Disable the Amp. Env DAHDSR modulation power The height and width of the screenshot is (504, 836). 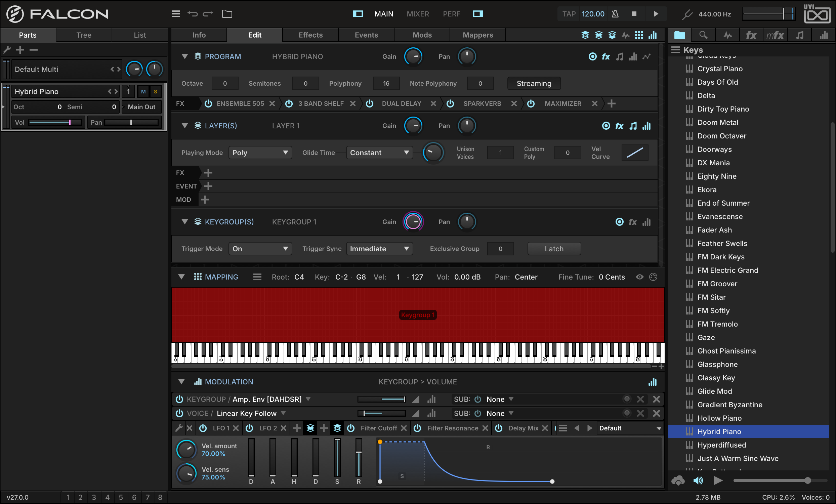coord(179,399)
